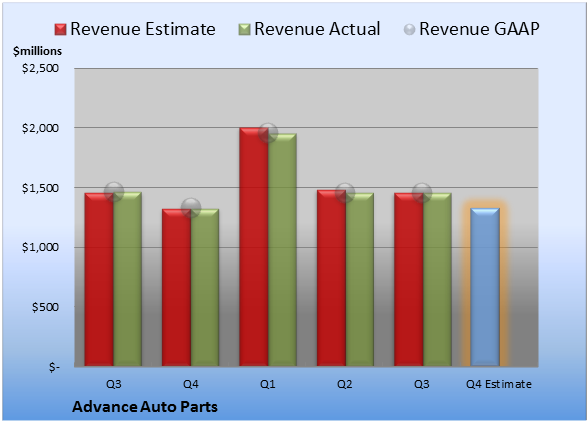The image size is (588, 422).
Task: Select the 'Revenue Actual' legend label
Action: pyautogui.click(x=317, y=29)
